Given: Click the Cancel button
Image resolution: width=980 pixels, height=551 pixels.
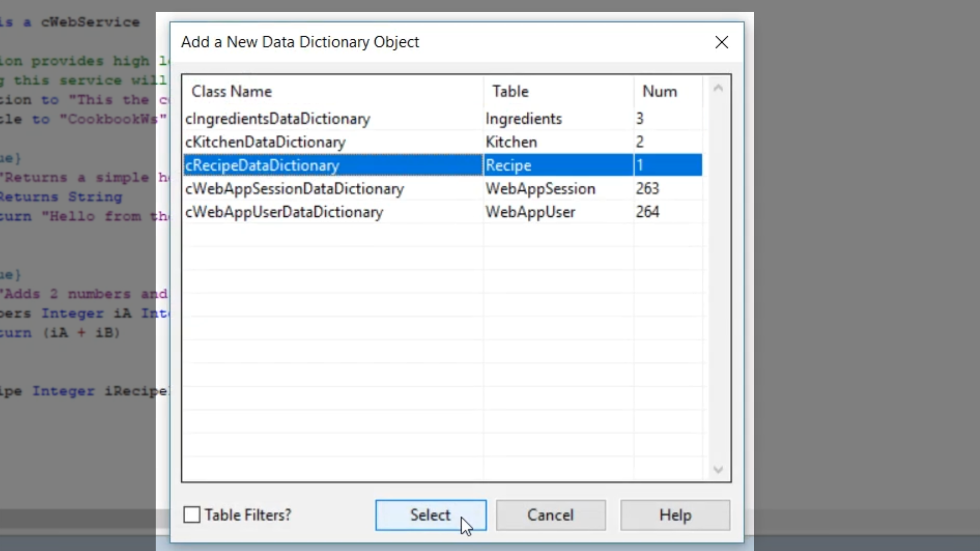Looking at the screenshot, I should (x=550, y=515).
